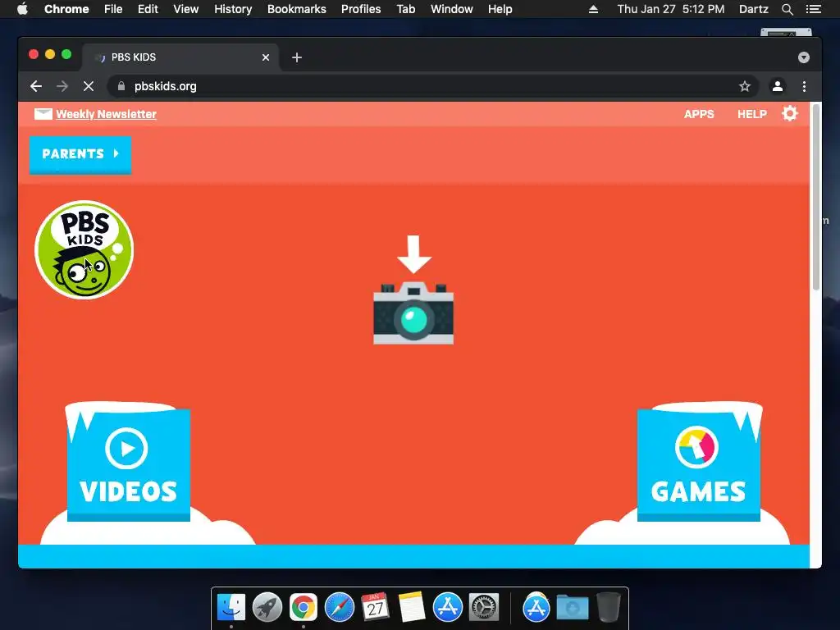840x630 pixels.
Task: Open Notes from the Dock
Action: click(412, 608)
